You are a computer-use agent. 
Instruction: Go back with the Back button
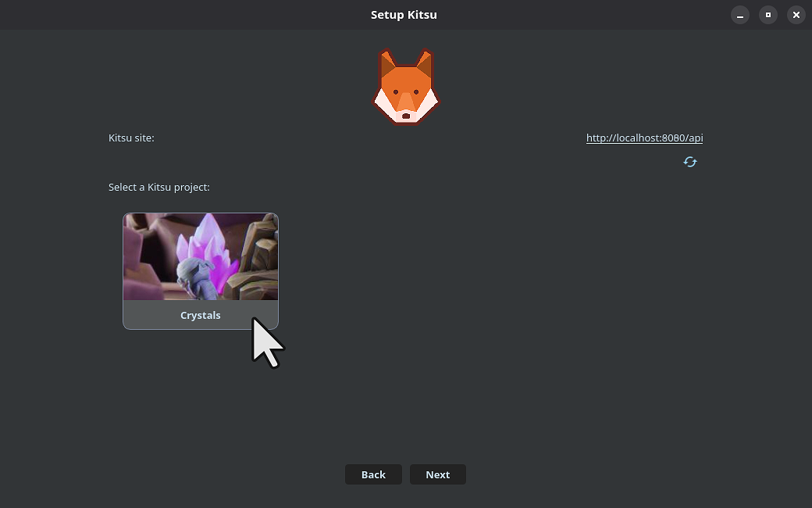(373, 474)
